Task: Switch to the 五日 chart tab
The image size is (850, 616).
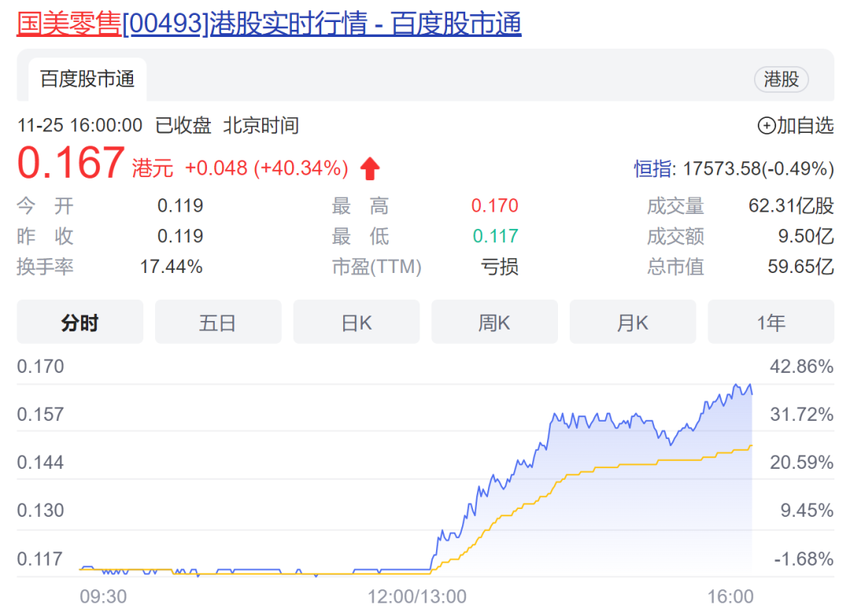Action: pos(218,323)
